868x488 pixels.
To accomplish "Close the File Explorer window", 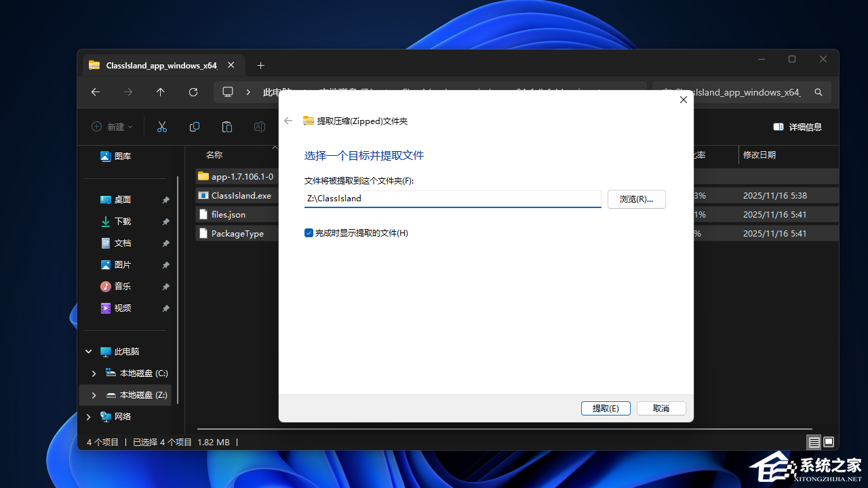I will (823, 60).
